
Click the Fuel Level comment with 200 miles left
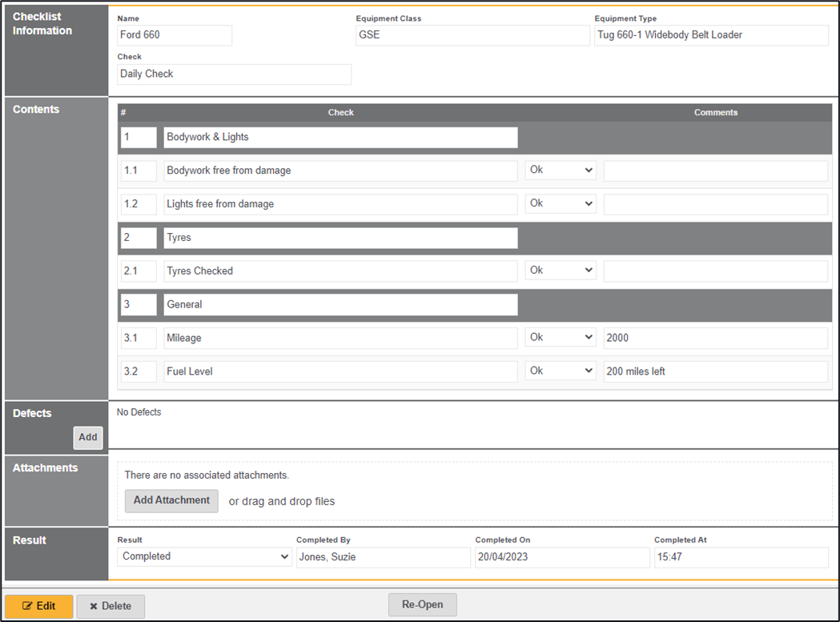coord(715,371)
